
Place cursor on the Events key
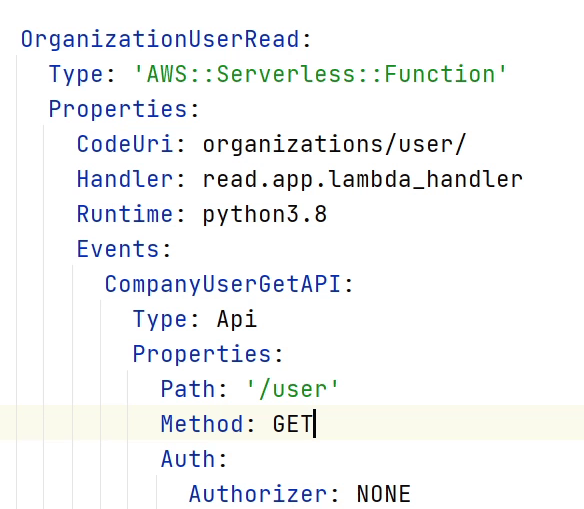click(118, 249)
